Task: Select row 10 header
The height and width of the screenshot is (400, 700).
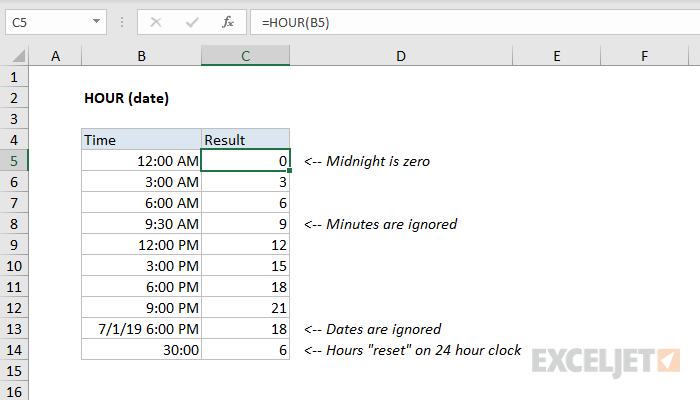Action: (14, 266)
